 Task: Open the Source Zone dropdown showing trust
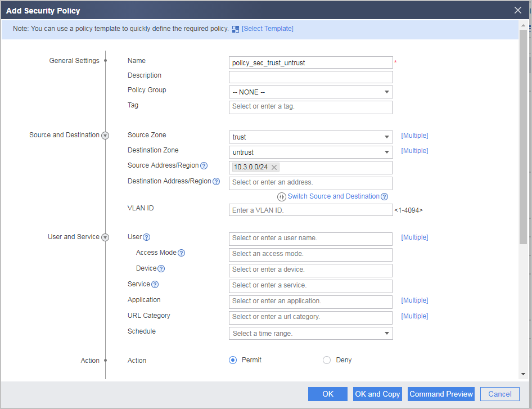(311, 137)
